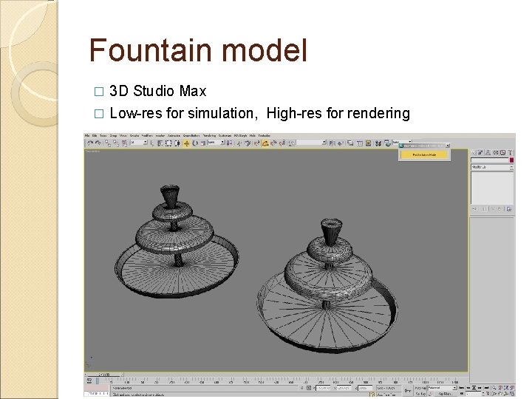The image size is (532, 399).
Task: Open the named selection sets dropdown
Action: pos(312,143)
